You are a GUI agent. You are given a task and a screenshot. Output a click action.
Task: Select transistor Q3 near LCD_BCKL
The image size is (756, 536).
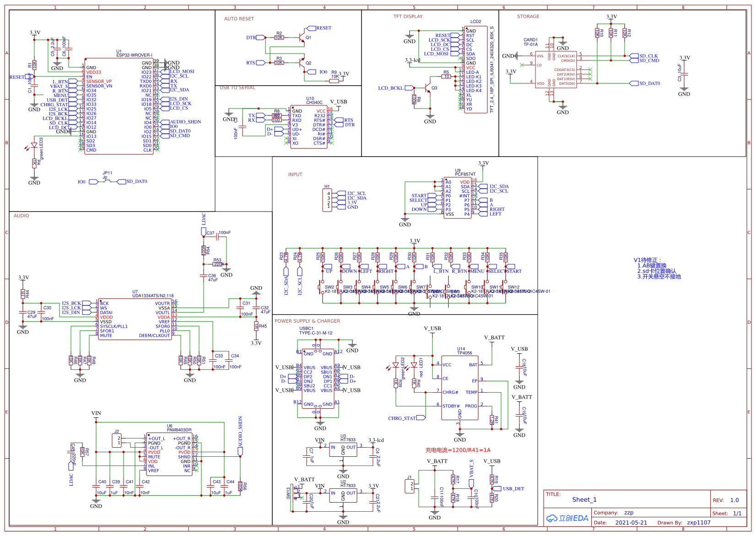(427, 88)
